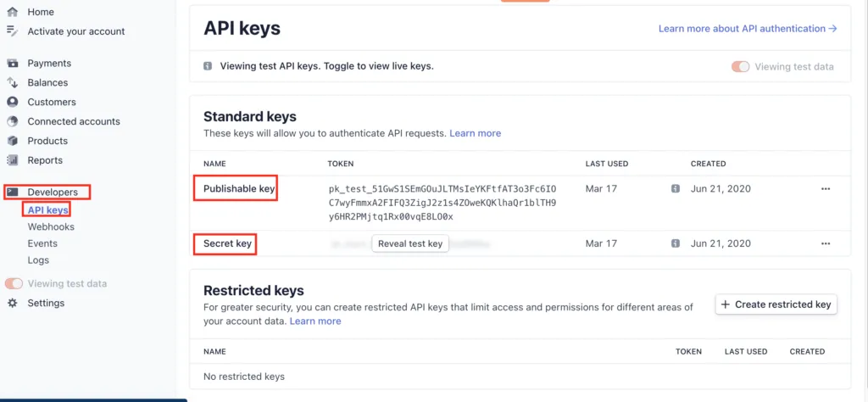The width and height of the screenshot is (868, 402).
Task: Click info icon beside Publishable key created date
Action: [676, 189]
